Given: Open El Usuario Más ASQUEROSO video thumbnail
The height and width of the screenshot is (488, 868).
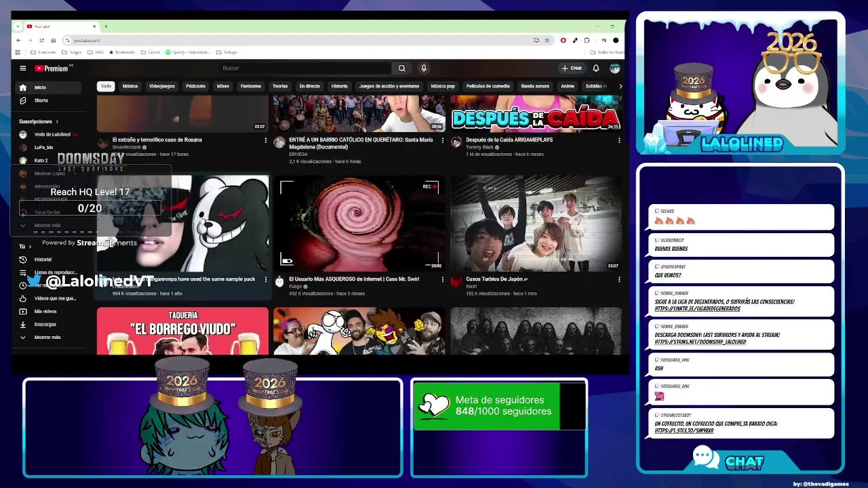Looking at the screenshot, I should tap(359, 224).
